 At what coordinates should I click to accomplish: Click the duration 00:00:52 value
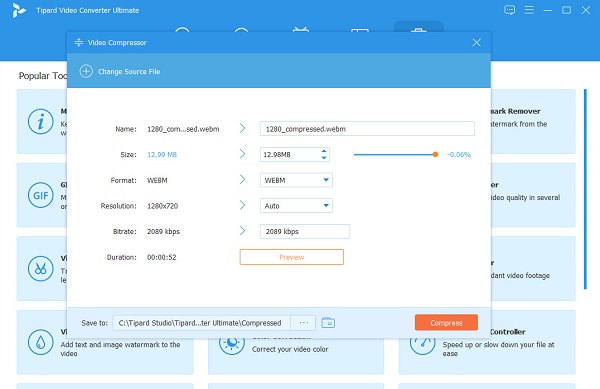click(x=161, y=257)
